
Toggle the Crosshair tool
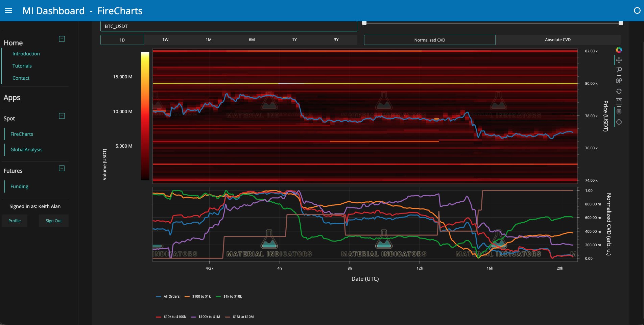tap(619, 122)
